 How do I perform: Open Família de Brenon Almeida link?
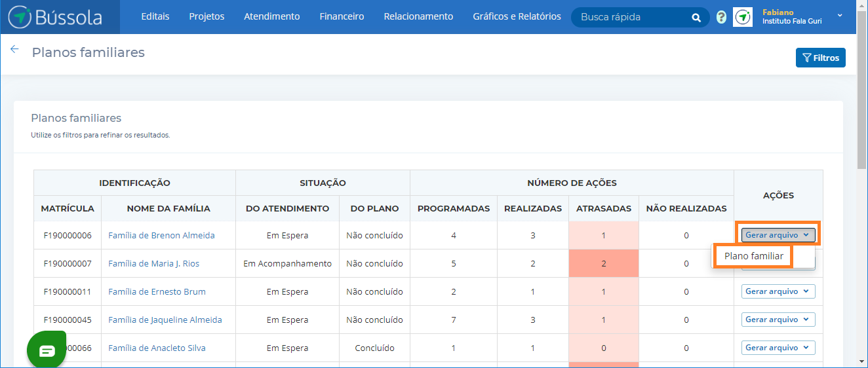click(x=161, y=235)
